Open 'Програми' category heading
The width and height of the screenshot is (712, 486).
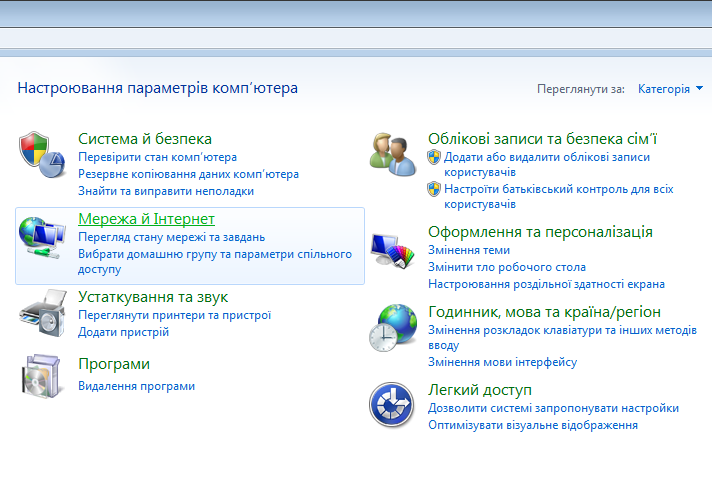pyautogui.click(x=114, y=364)
